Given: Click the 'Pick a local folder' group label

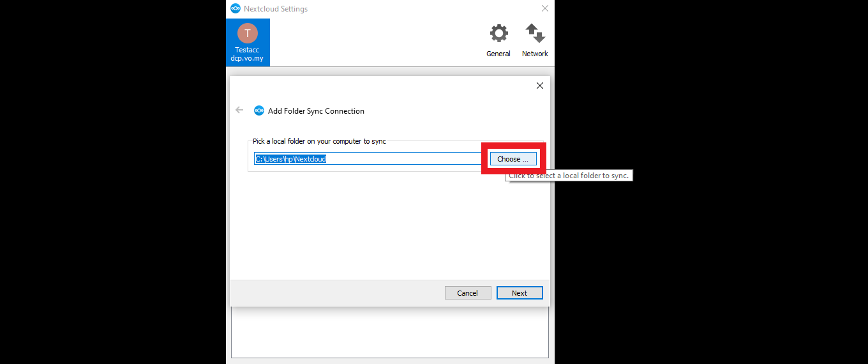Looking at the screenshot, I should pyautogui.click(x=319, y=141).
